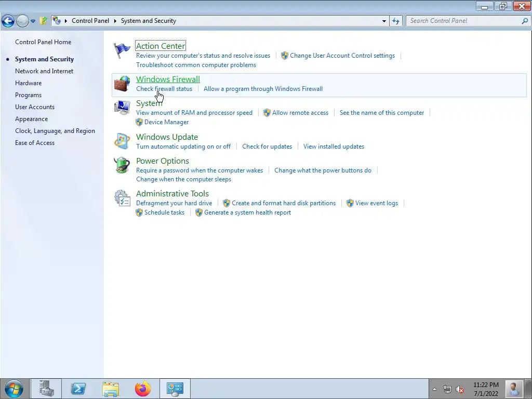Image resolution: width=532 pixels, height=399 pixels.
Task: Launch Firefox from the taskbar
Action: pyautogui.click(x=143, y=389)
